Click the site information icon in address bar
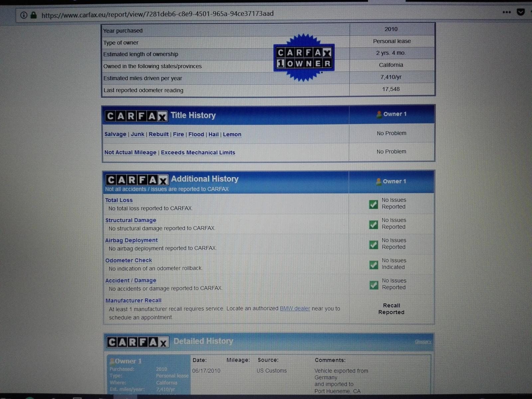 tap(24, 15)
